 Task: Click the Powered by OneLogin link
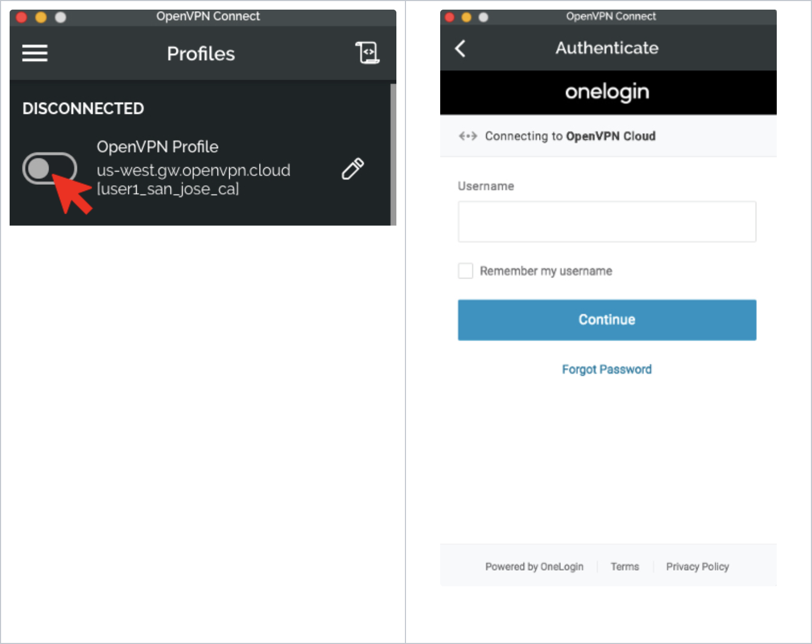534,567
